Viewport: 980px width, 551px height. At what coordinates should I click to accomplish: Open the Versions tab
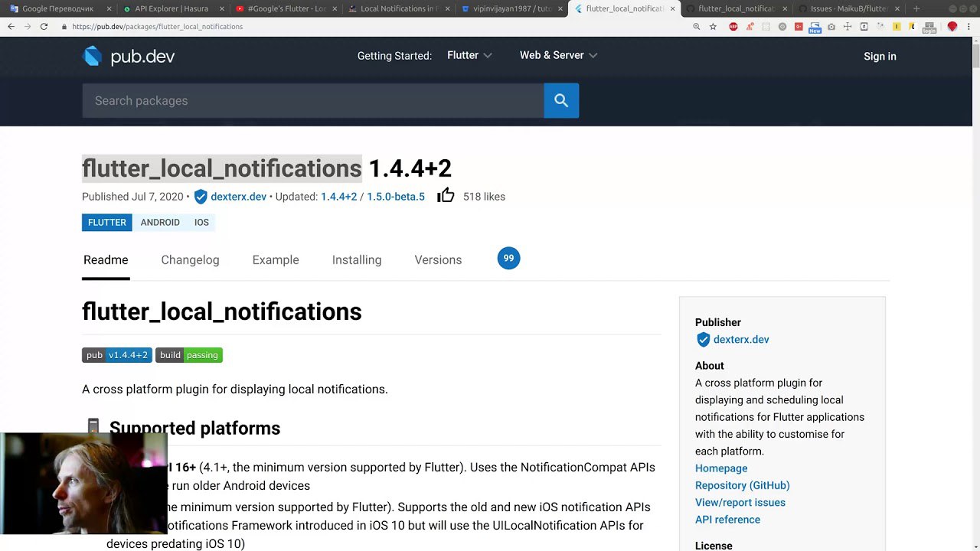[438, 259]
